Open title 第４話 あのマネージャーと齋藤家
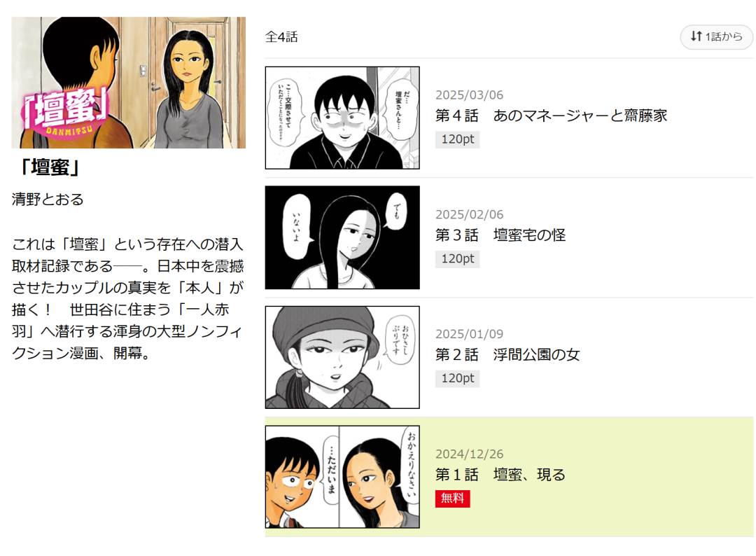The width and height of the screenshot is (756, 556). tap(551, 116)
